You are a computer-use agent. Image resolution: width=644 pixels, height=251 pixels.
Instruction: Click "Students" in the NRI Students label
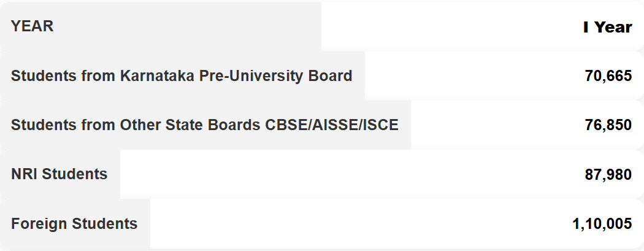click(x=75, y=174)
